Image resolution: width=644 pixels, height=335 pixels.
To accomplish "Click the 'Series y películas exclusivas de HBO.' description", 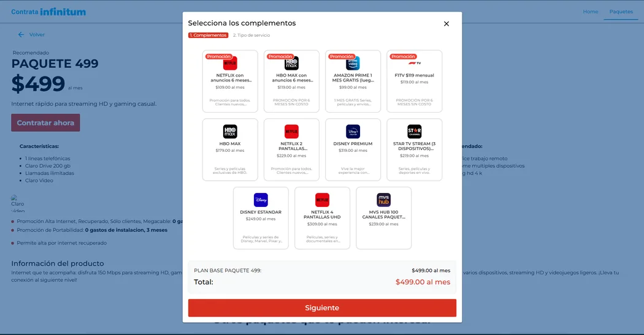I will click(230, 171).
